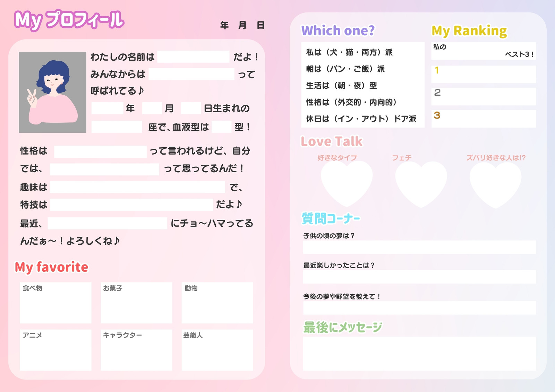
Task: Click the special skill field after 特技は
Action: pos(131,204)
